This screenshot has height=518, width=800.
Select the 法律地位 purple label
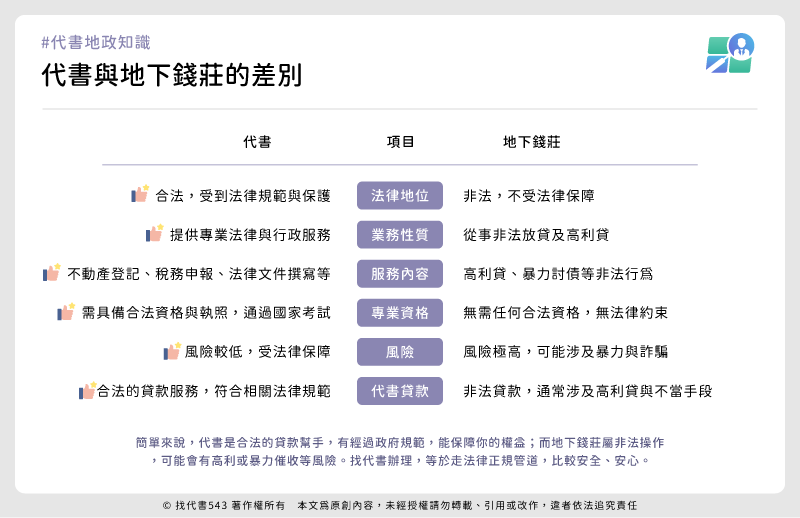coord(400,195)
